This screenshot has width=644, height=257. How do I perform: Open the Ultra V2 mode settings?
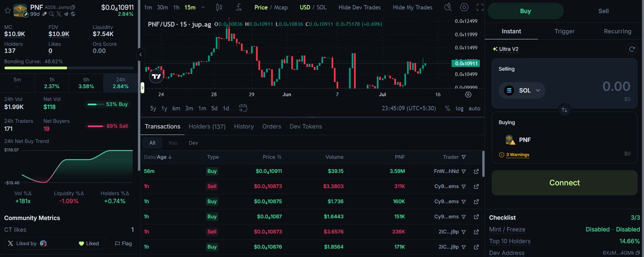(x=506, y=49)
